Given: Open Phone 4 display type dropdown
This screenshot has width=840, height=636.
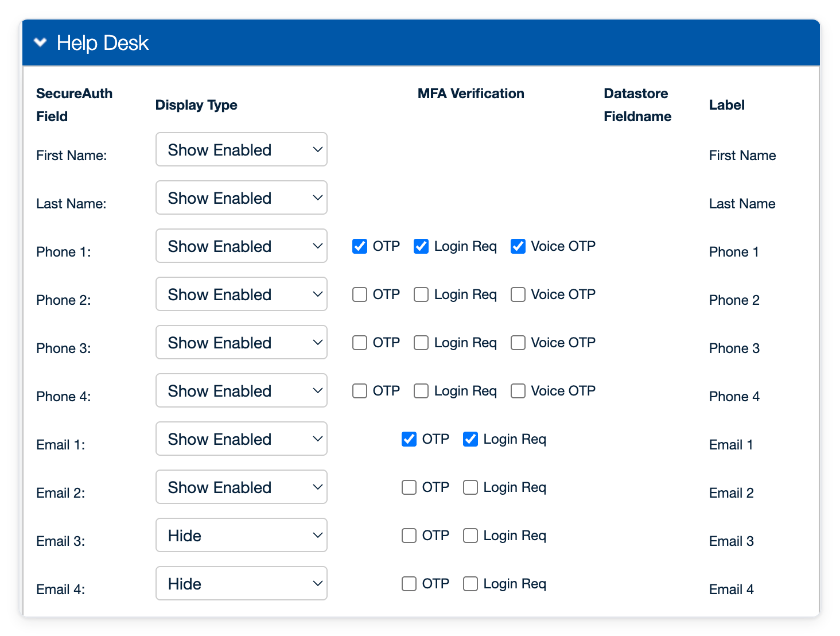Looking at the screenshot, I should 242,390.
